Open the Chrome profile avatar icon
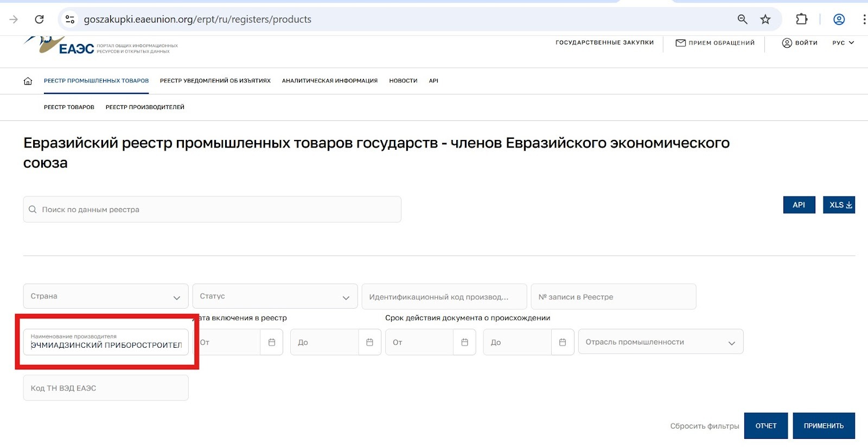 839,20
